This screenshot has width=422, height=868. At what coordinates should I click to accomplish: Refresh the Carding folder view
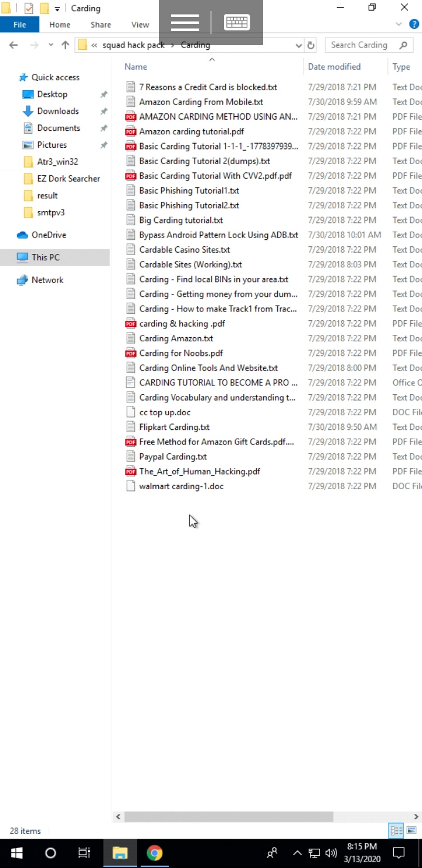click(311, 45)
